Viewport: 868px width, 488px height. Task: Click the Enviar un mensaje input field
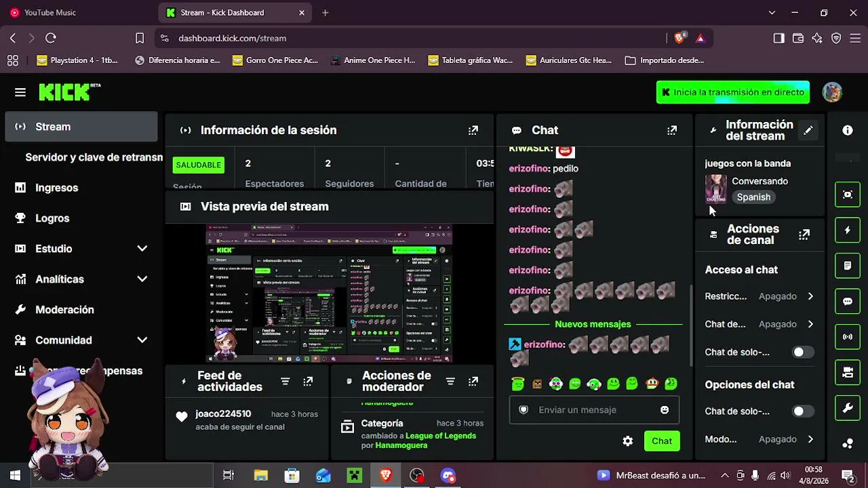click(x=594, y=410)
